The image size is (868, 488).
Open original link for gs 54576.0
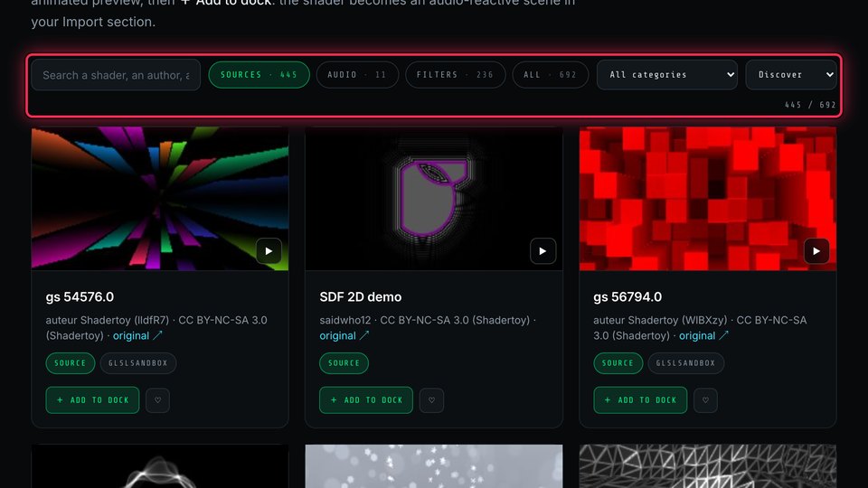click(137, 336)
